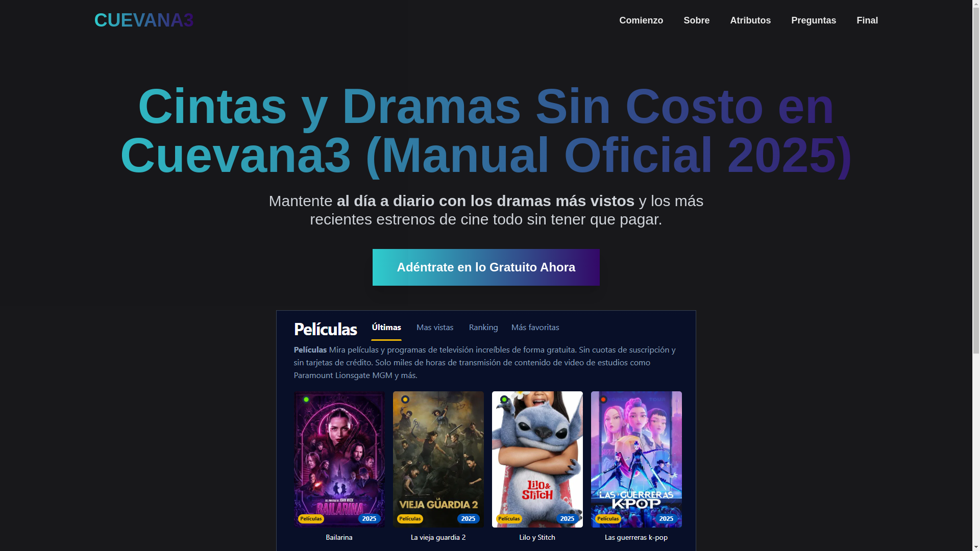
Task: Open the Bailarina movie poster
Action: pyautogui.click(x=339, y=459)
